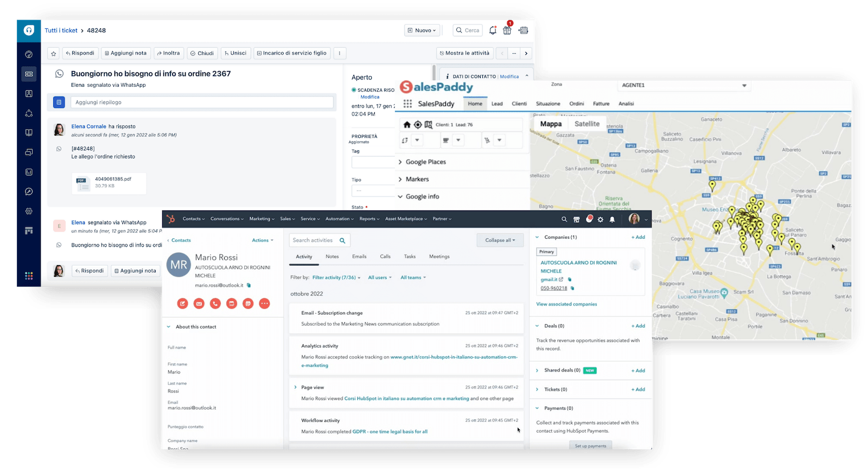Open the Actions dropdown for the contact
This screenshot has height=469, width=868.
tap(263, 240)
